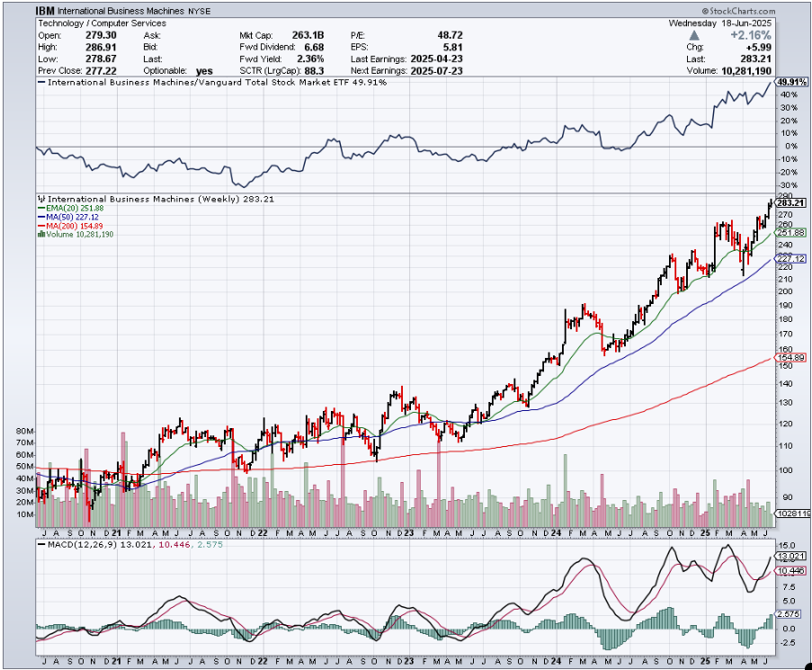Image resolution: width=812 pixels, height=670 pixels.
Task: Click the High value 286.91
Action: coord(101,47)
